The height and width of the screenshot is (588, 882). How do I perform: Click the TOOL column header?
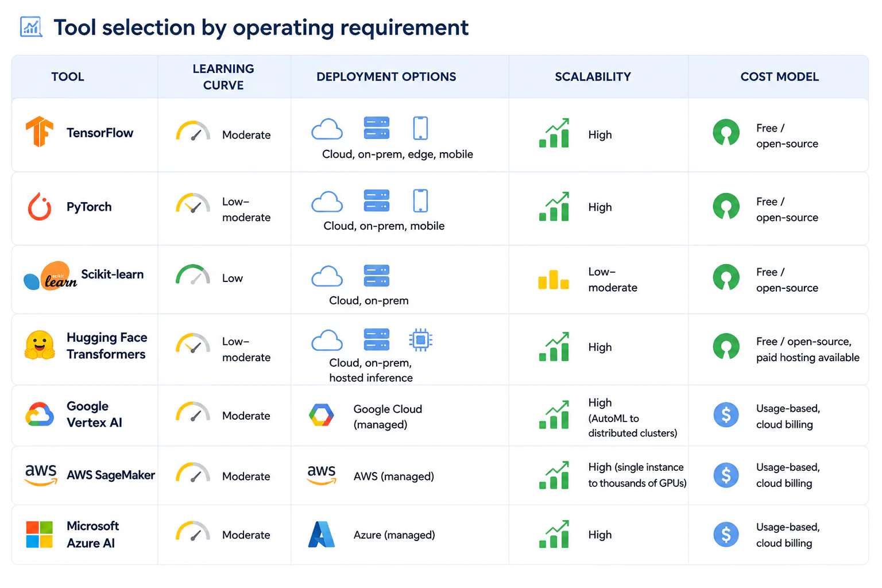[x=68, y=77]
